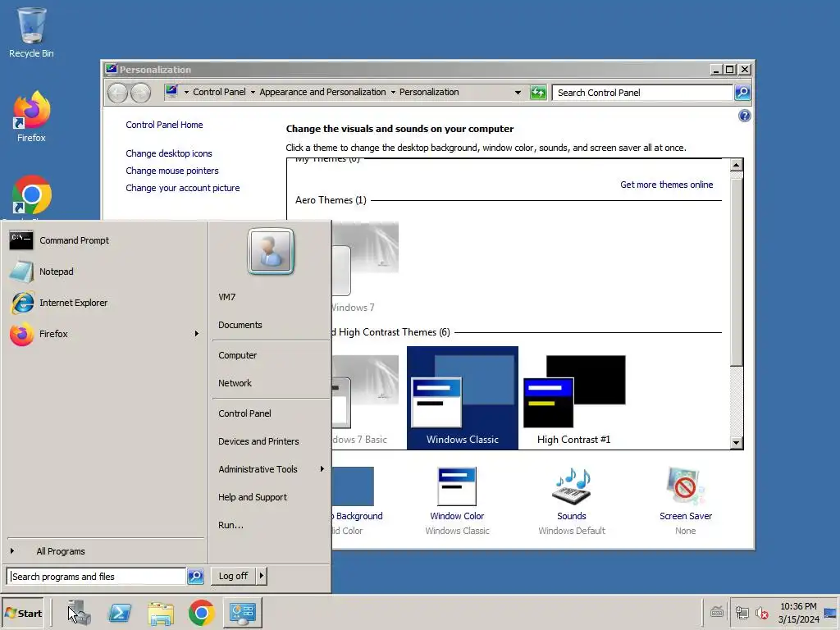
Task: Open Change your account picture link
Action: click(x=183, y=188)
